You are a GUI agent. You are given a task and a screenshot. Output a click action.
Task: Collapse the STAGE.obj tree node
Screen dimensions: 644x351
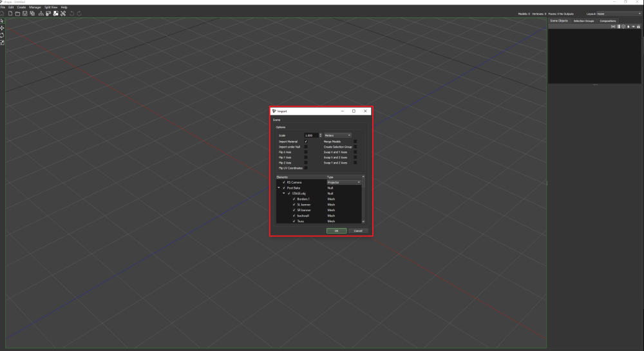(x=284, y=193)
